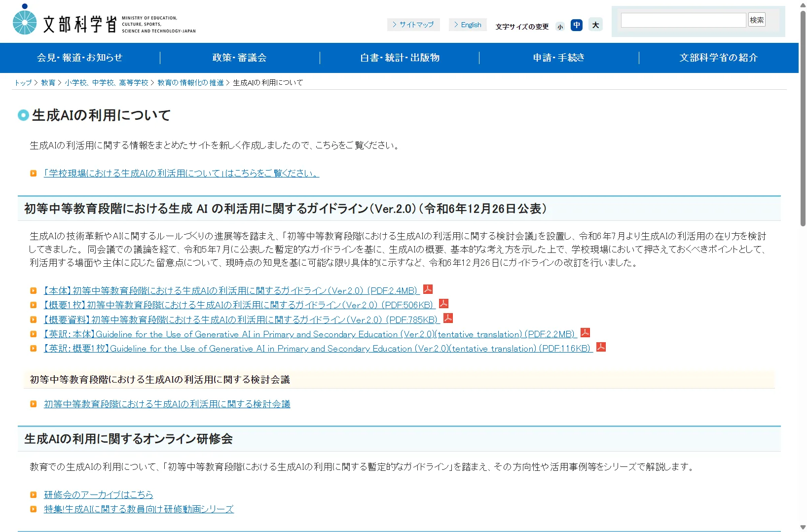The width and height of the screenshot is (807, 532).
Task: Go to トップ in breadcrumb
Action: click(x=23, y=83)
